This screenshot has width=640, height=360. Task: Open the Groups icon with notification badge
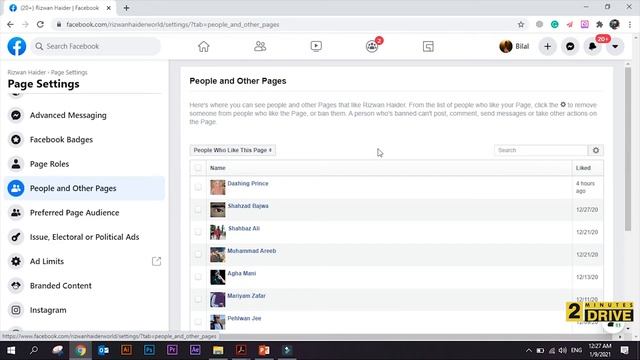pos(372,46)
